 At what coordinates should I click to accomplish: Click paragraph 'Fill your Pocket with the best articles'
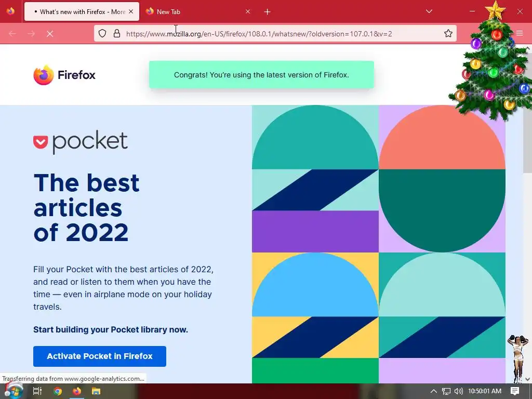(x=124, y=288)
